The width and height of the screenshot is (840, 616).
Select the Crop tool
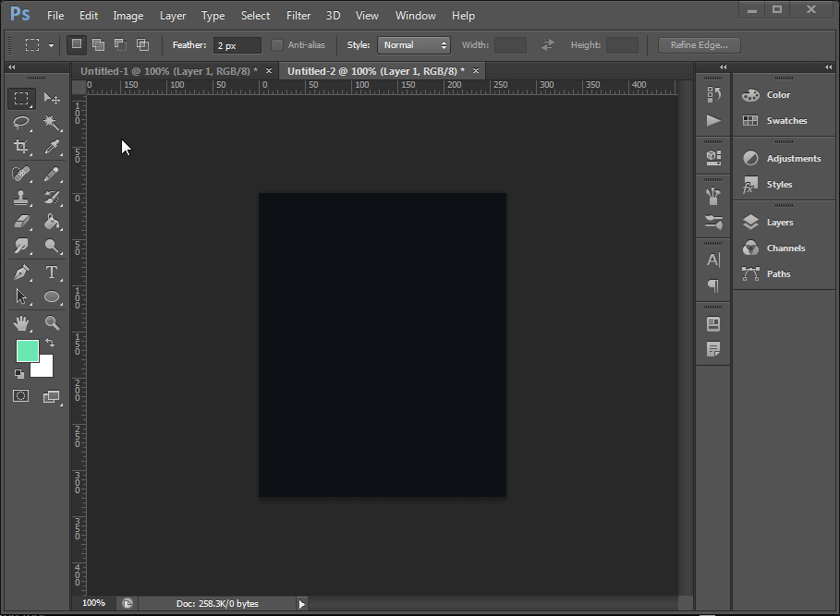pos(22,148)
